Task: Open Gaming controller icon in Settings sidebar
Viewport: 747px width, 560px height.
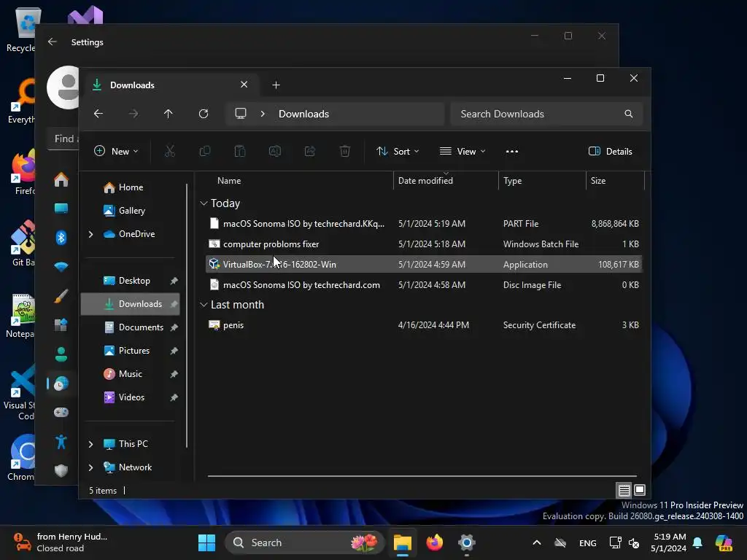Action: pos(61,413)
